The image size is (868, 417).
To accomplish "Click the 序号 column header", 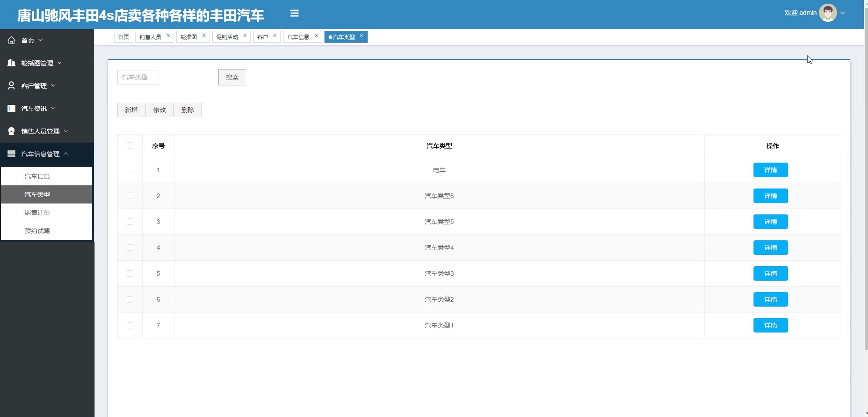I will [158, 146].
